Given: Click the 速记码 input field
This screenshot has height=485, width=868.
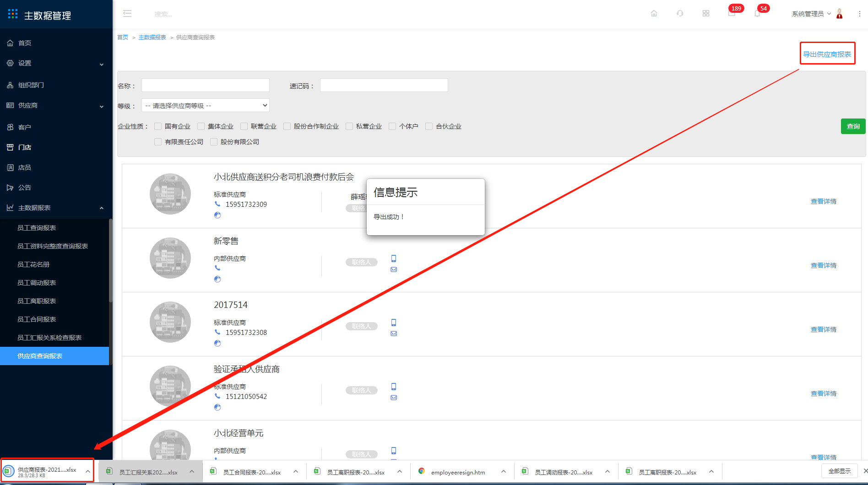Looking at the screenshot, I should click(x=384, y=85).
